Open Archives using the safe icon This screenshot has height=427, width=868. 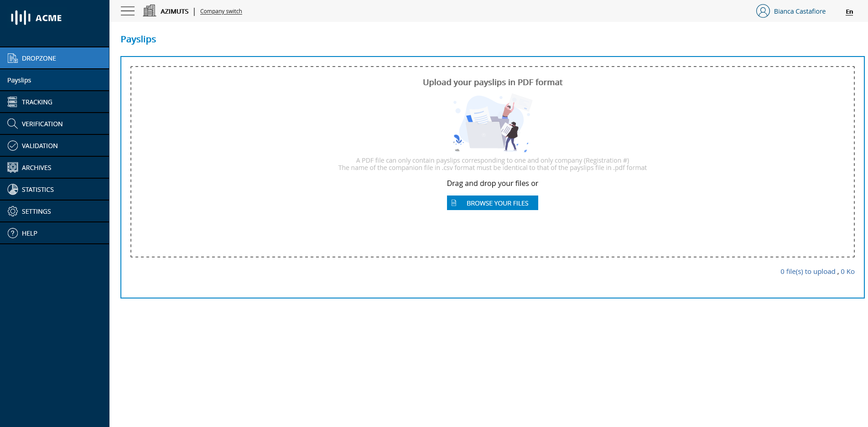(12, 167)
